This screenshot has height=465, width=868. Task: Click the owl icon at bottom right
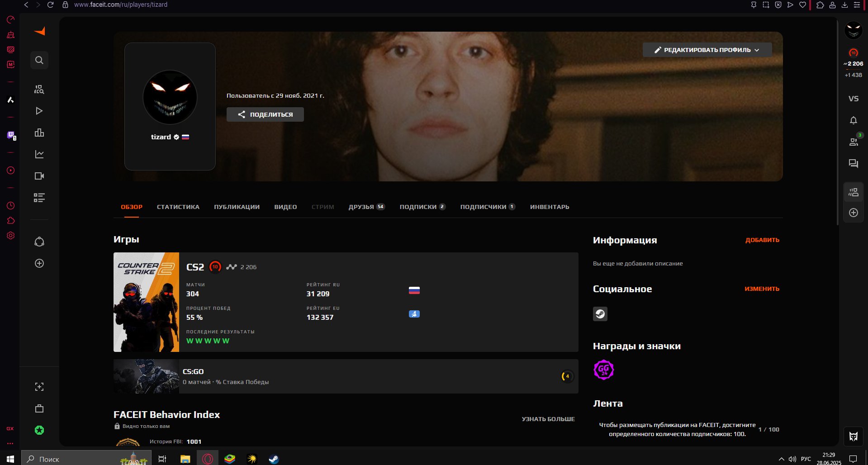(x=854, y=437)
